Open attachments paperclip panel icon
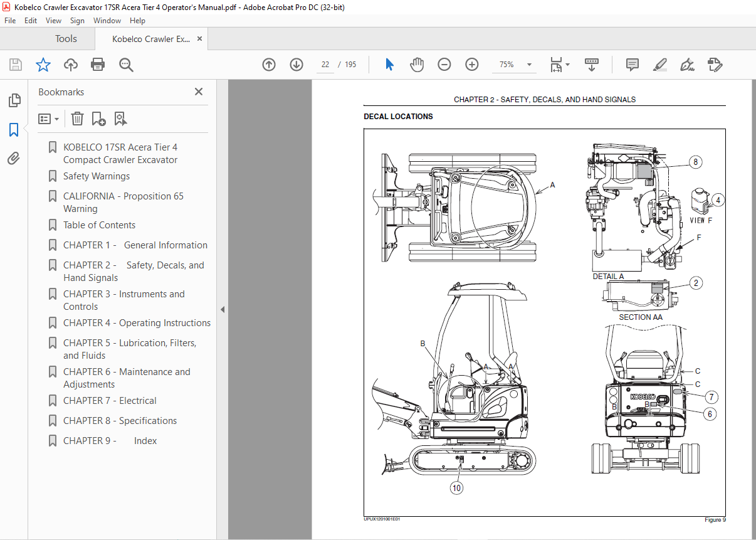The width and height of the screenshot is (756, 540). pyautogui.click(x=14, y=159)
